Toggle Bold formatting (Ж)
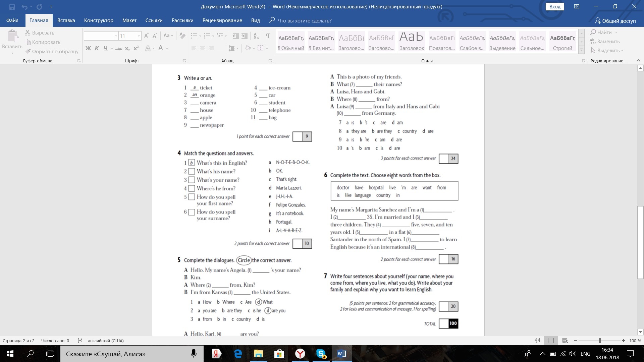Image resolution: width=644 pixels, height=362 pixels. [x=88, y=48]
